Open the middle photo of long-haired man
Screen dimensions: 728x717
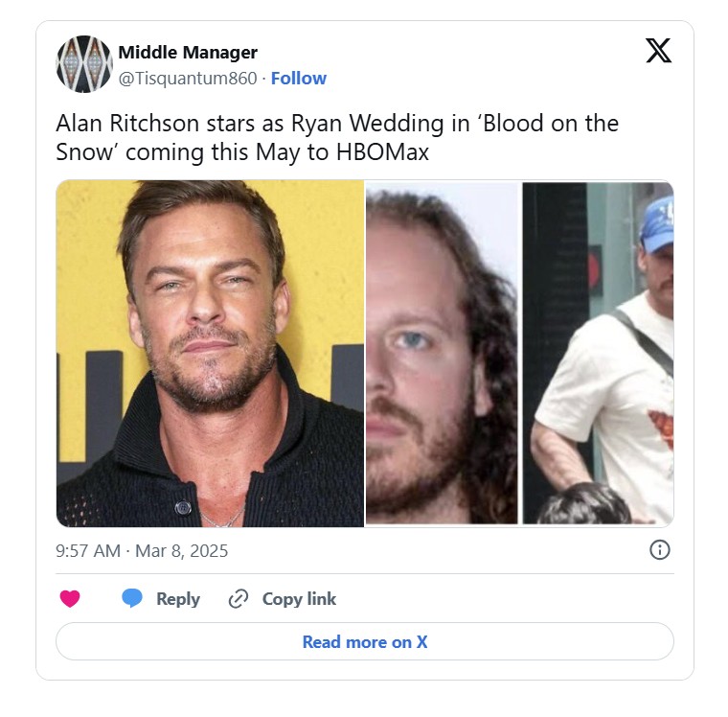442,353
